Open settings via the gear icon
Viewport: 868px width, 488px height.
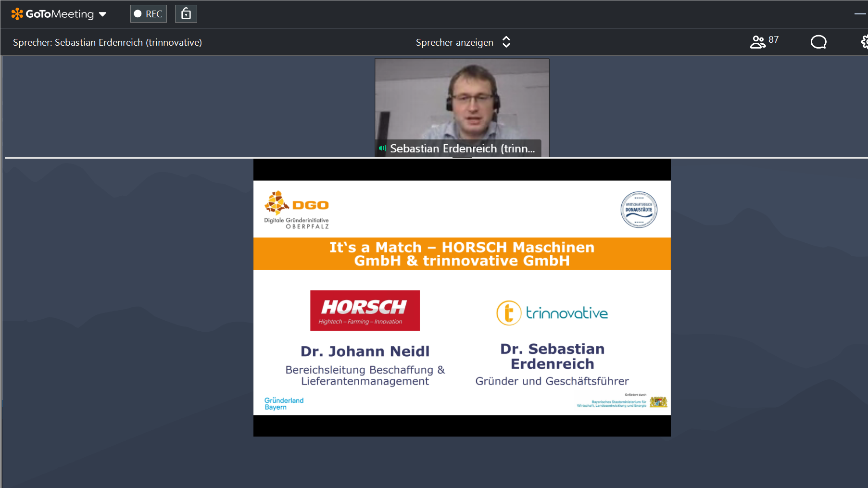(x=864, y=42)
